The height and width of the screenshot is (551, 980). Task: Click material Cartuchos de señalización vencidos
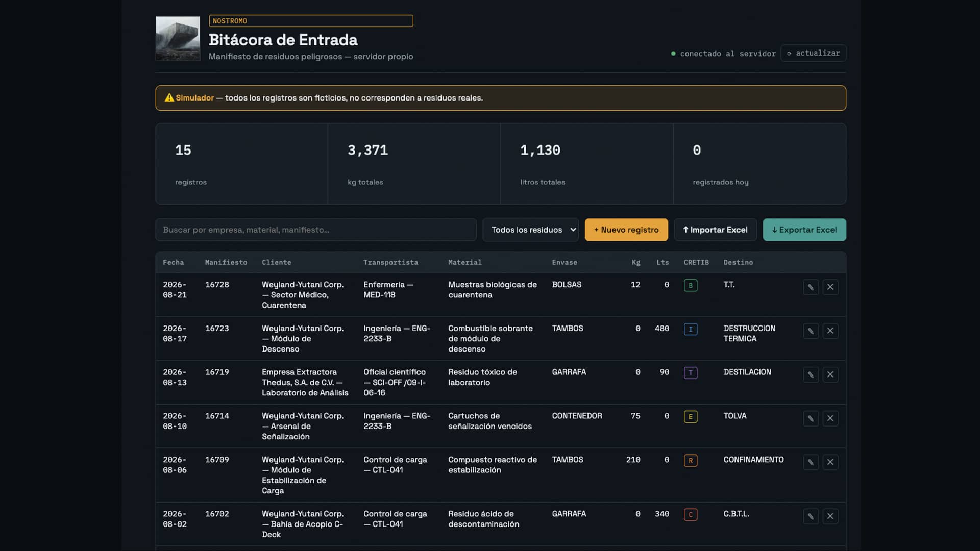(x=490, y=421)
